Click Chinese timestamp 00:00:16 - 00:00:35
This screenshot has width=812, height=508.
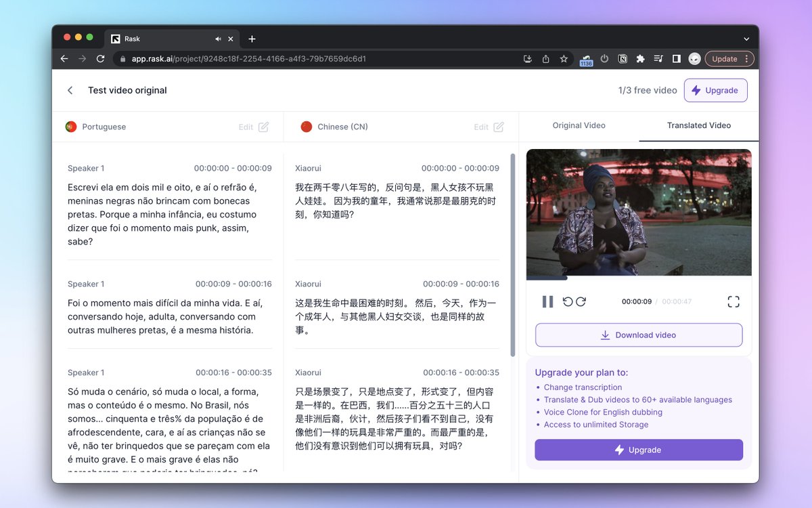point(461,373)
